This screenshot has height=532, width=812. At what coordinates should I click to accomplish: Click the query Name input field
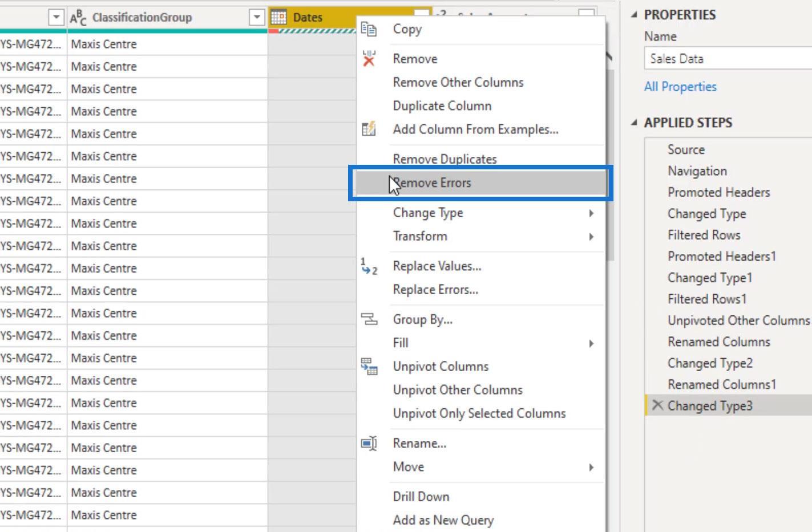pos(728,59)
